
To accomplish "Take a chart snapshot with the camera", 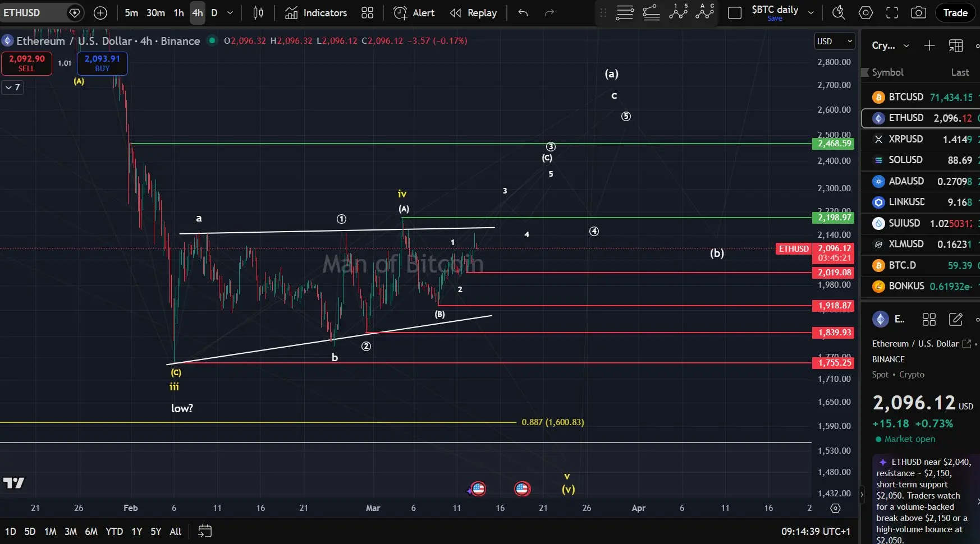I will [918, 13].
